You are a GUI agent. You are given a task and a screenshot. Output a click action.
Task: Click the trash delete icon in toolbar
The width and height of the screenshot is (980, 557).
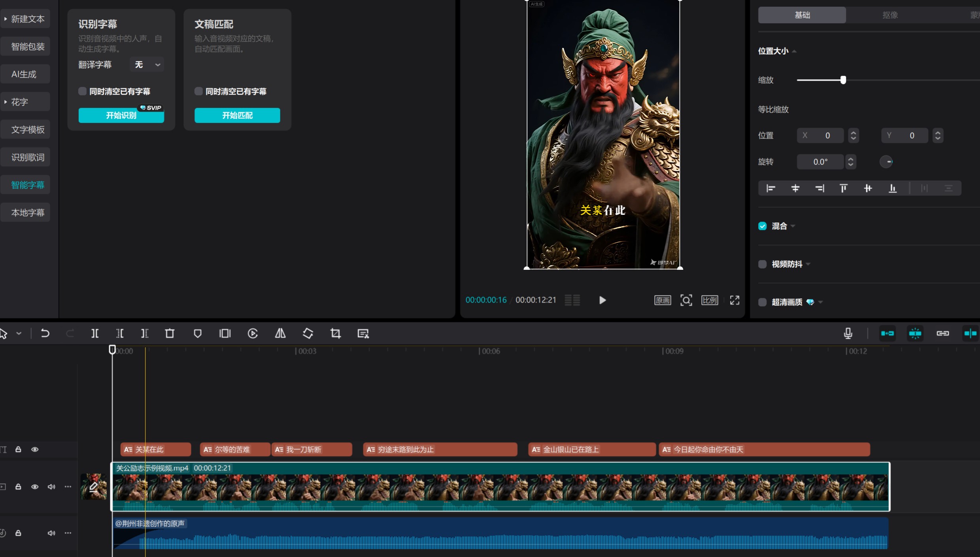(170, 333)
